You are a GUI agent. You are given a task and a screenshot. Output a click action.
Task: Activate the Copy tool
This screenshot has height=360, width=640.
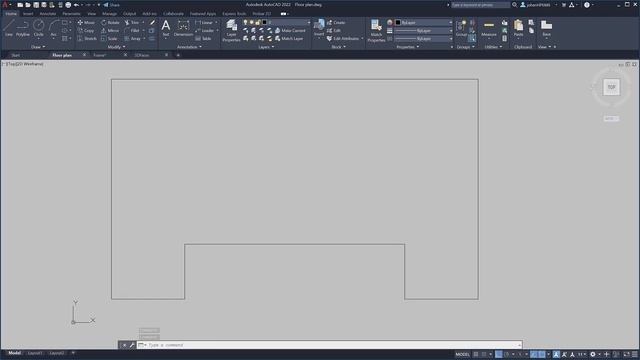pos(86,31)
